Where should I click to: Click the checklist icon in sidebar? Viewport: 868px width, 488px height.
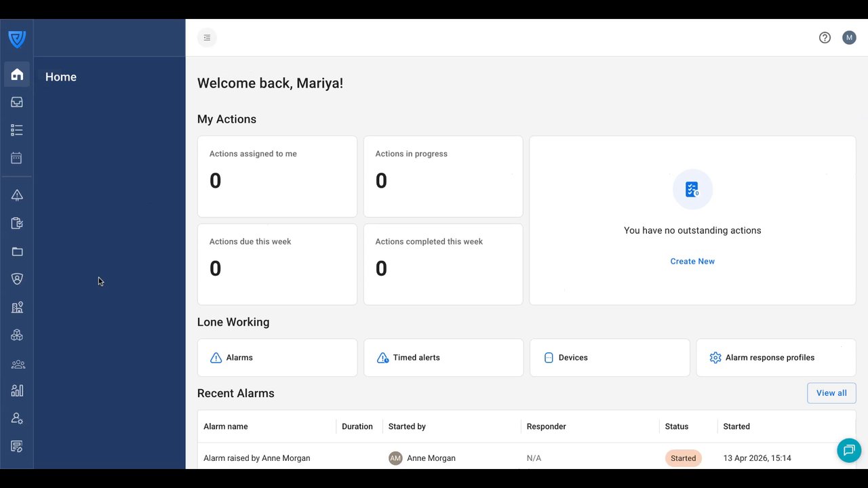click(x=17, y=130)
